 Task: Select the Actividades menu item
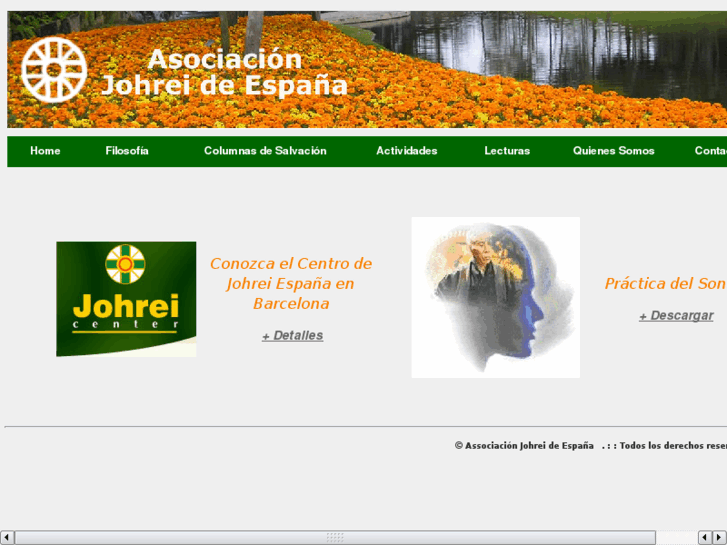coord(407,151)
